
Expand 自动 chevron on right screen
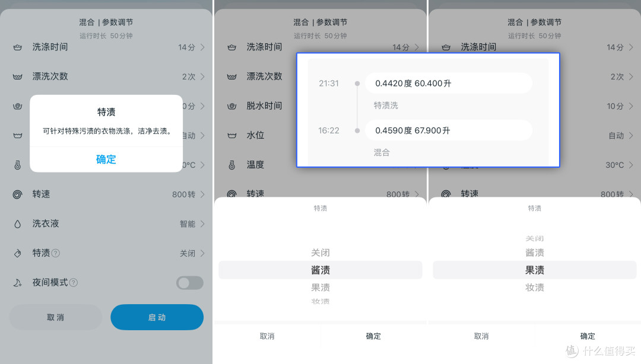(631, 136)
